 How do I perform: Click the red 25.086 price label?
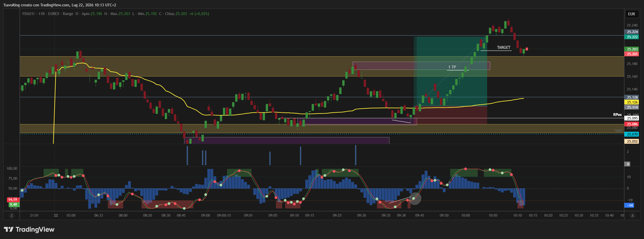(632, 124)
